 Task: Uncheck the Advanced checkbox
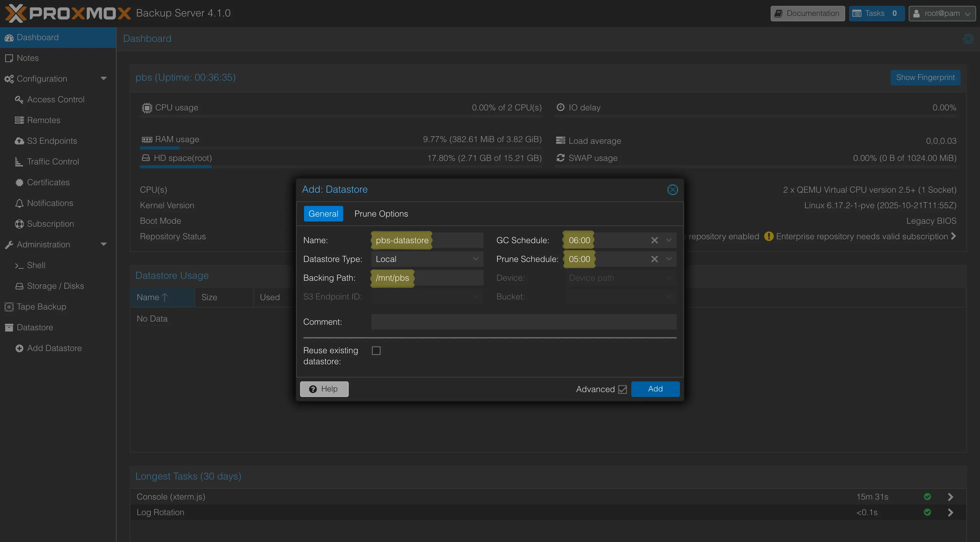[x=623, y=389]
